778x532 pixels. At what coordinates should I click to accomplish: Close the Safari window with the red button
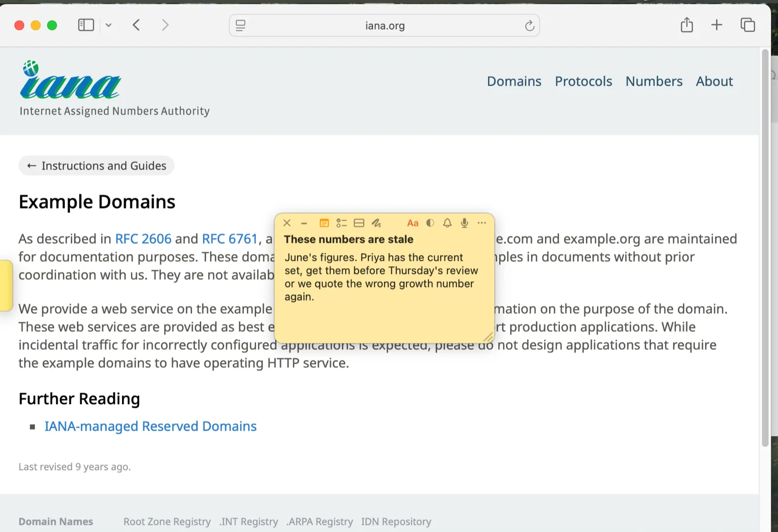click(x=19, y=25)
